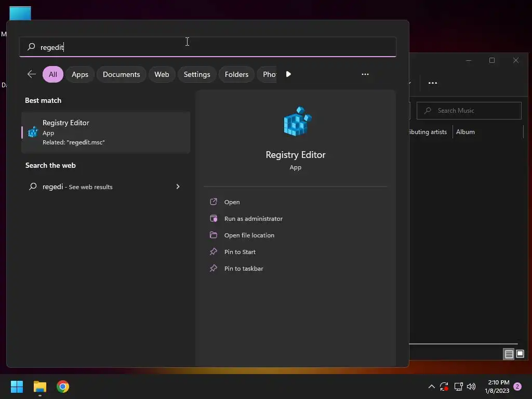Choose Run as administrator

(254, 219)
